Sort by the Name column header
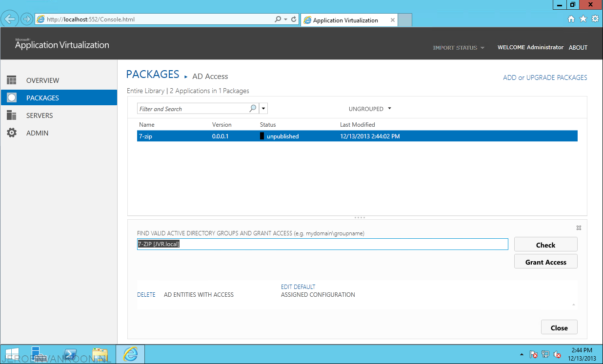 [146, 125]
